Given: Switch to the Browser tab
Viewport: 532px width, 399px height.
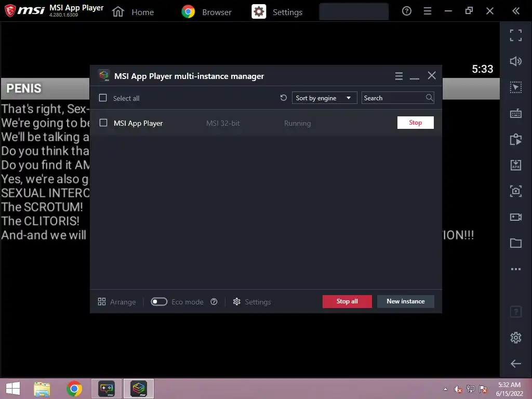Looking at the screenshot, I should tap(206, 12).
